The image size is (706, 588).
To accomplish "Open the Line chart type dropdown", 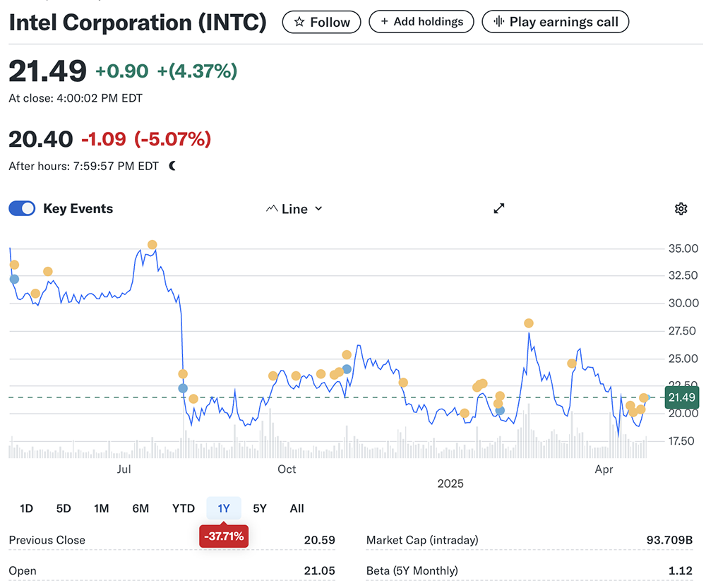I will point(294,209).
